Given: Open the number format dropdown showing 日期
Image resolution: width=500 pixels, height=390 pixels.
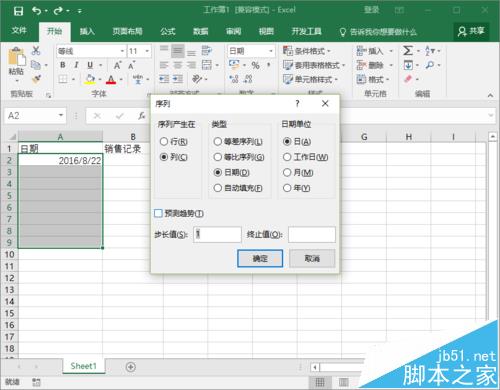Looking at the screenshot, I should 271,51.
